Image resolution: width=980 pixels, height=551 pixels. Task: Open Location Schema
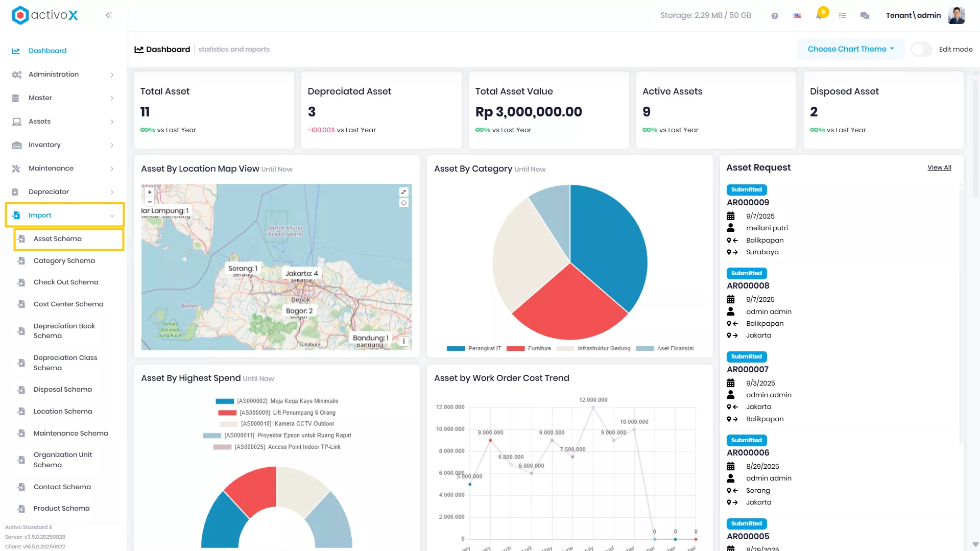tap(63, 412)
